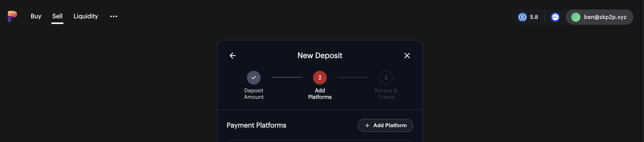Viewport: 644px width, 142px height.
Task: Select the Review & Create step label
Action: (x=386, y=94)
